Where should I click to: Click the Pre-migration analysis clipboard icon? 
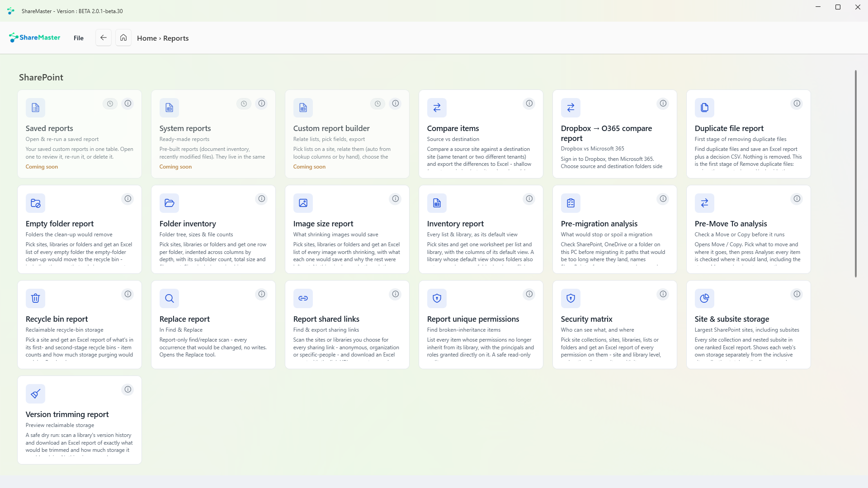(571, 203)
